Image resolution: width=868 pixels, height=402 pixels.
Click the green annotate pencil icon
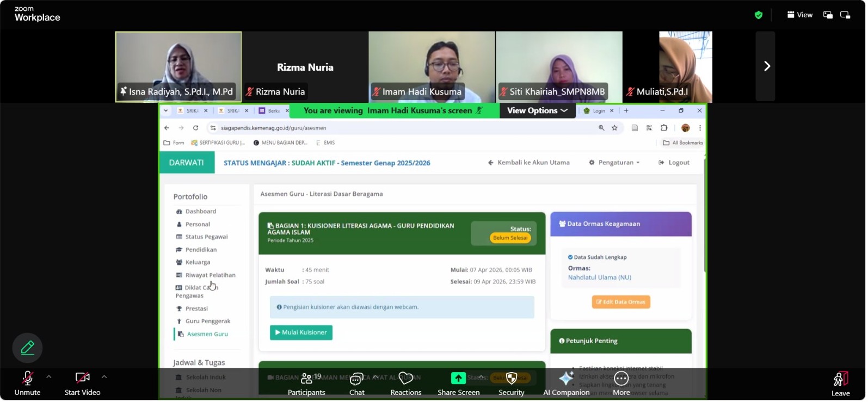tap(28, 348)
